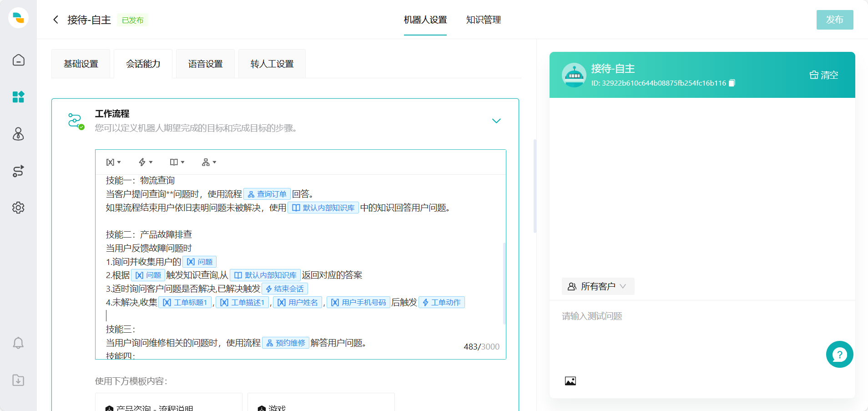Open the dropdown arrow next to the lightning icon
Viewport: 868px width, 411px height.
[x=150, y=162]
